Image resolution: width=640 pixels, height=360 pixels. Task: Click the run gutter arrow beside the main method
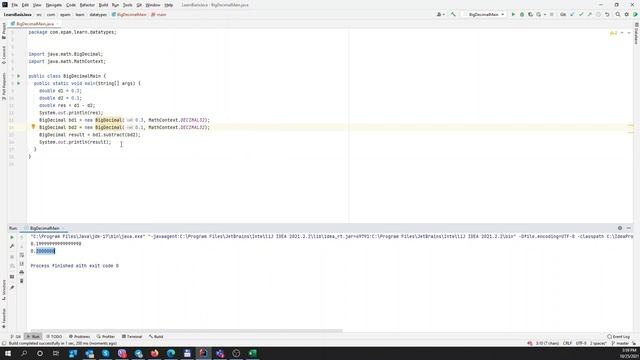coord(18,83)
